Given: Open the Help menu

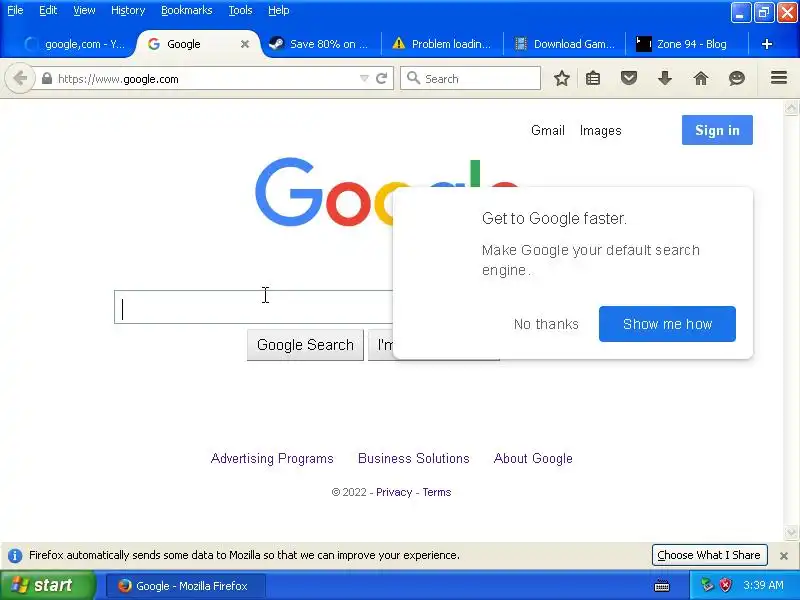Looking at the screenshot, I should point(279,10).
